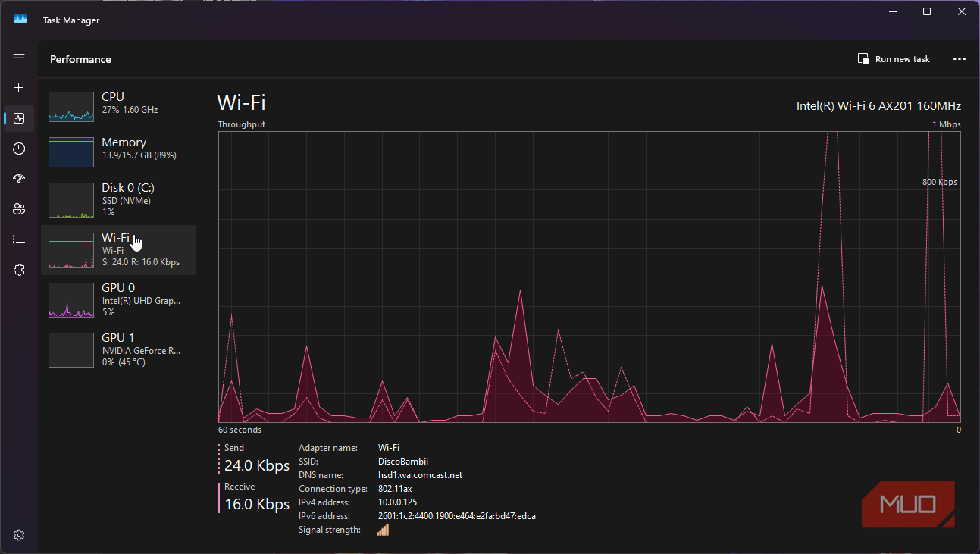Click the DNS name hsd1.wa.comcast.net

point(420,475)
